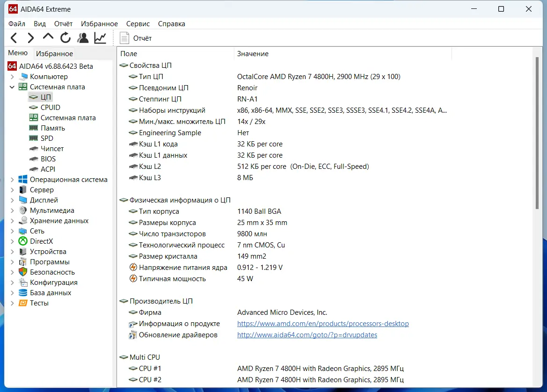This screenshot has width=547, height=392.
Task: Open the SPD tree item
Action: coord(41,138)
